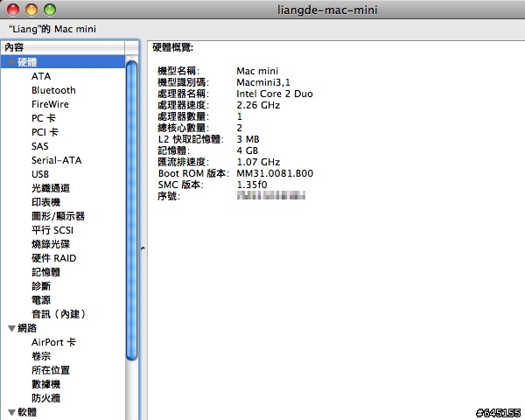Click the Macmini3,1 model identifier value
The height and width of the screenshot is (420, 525).
[263, 82]
